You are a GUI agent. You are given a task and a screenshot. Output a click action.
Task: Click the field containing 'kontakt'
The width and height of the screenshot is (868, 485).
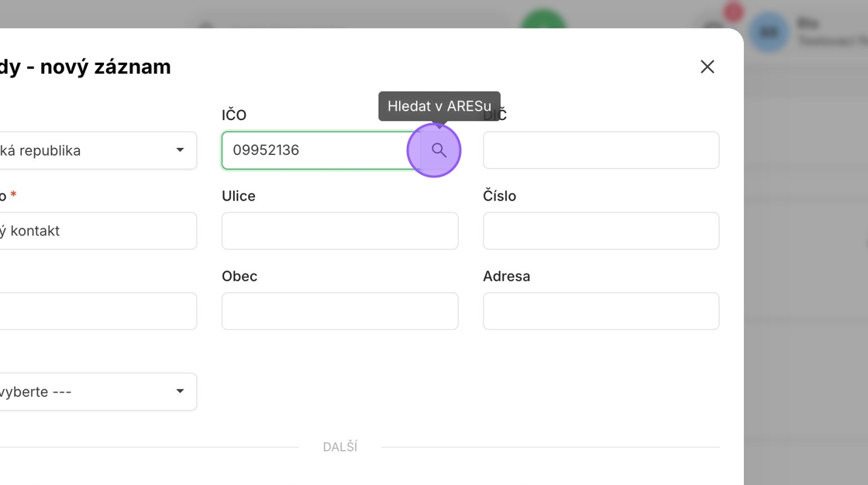[98, 231]
